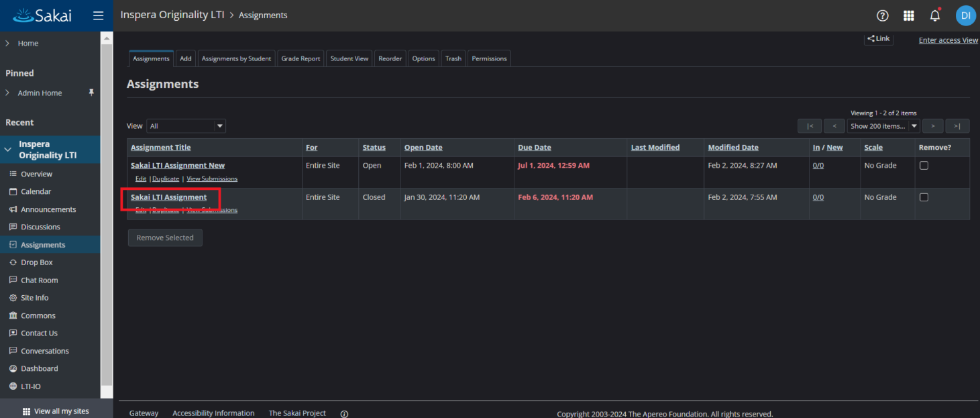
Task: View Submissions for Sakai LTI Assignment New
Action: [x=212, y=179]
